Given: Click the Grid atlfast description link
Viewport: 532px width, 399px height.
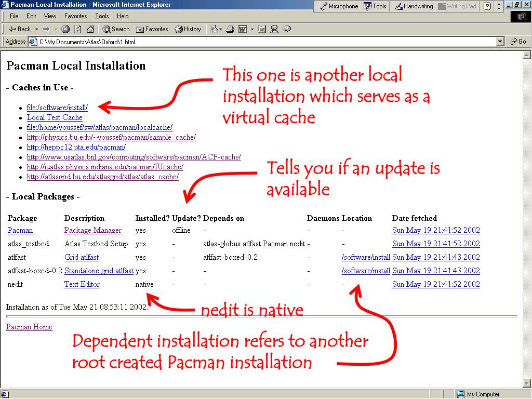Looking at the screenshot, I should tap(82, 257).
